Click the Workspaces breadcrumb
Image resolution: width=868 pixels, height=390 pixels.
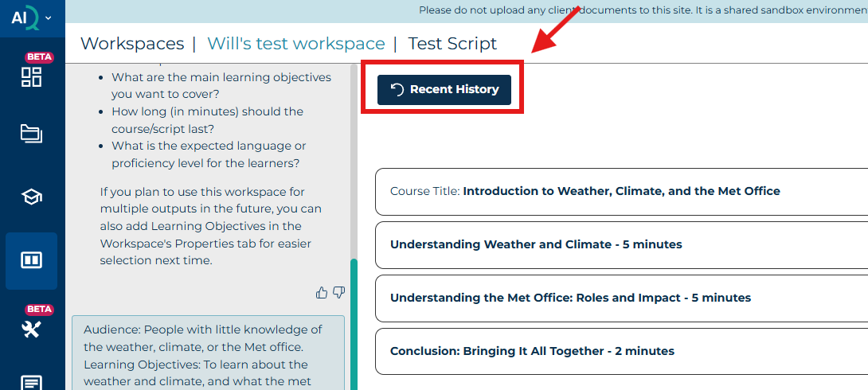pyautogui.click(x=132, y=43)
